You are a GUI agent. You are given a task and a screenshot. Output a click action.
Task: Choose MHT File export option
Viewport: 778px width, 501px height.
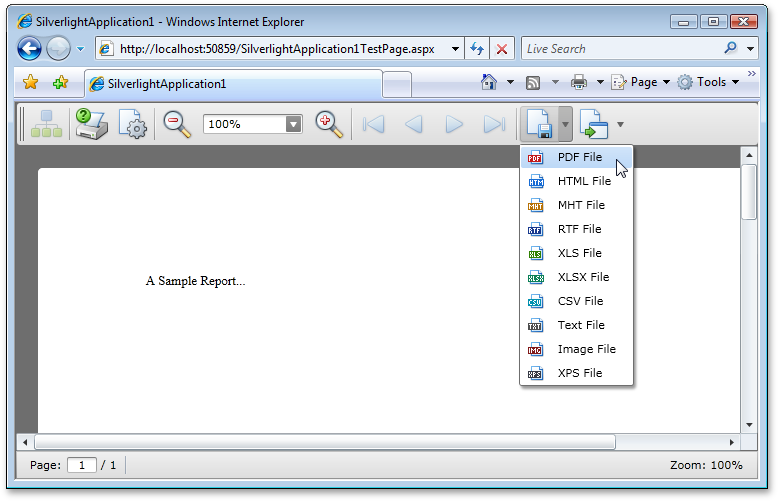pyautogui.click(x=576, y=205)
